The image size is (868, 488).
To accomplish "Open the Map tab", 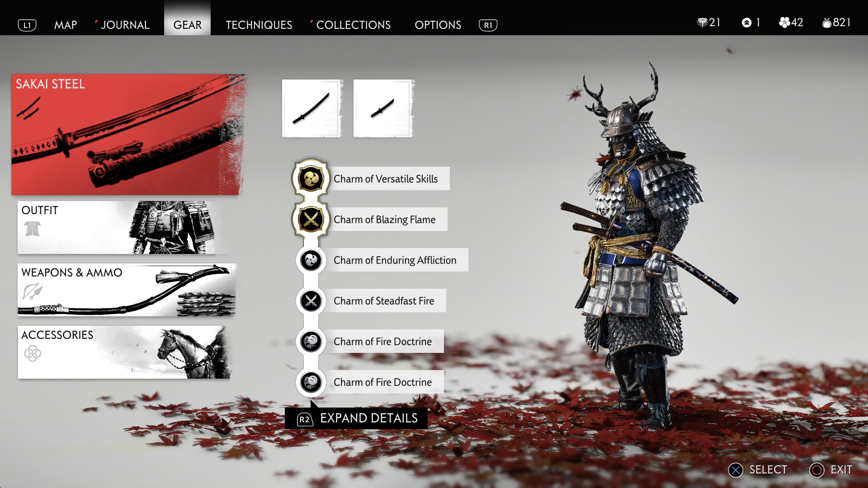I will [66, 25].
